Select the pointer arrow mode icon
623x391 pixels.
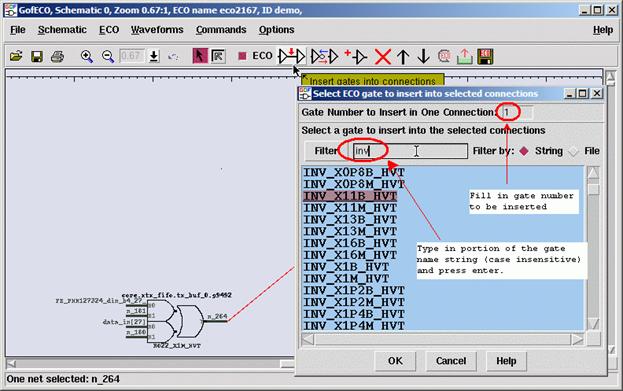point(200,56)
